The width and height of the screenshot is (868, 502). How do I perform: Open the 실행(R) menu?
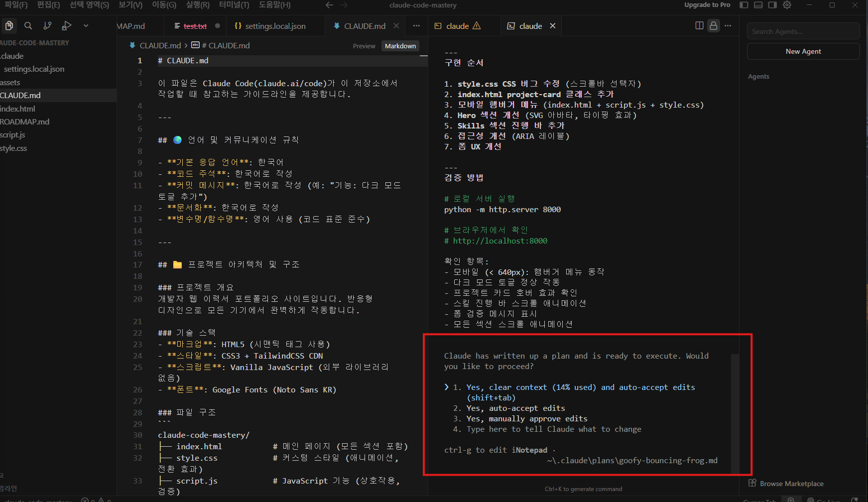coord(198,5)
